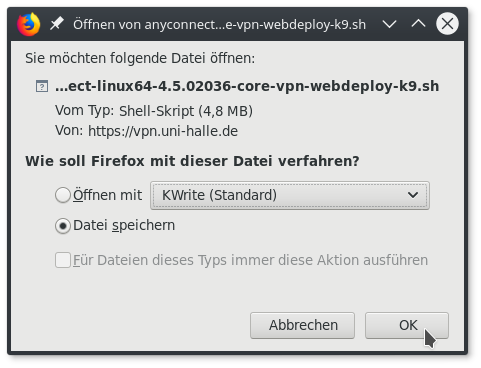Toggle the pin icon to keep window above
This screenshot has height=368, width=481.
[57, 24]
